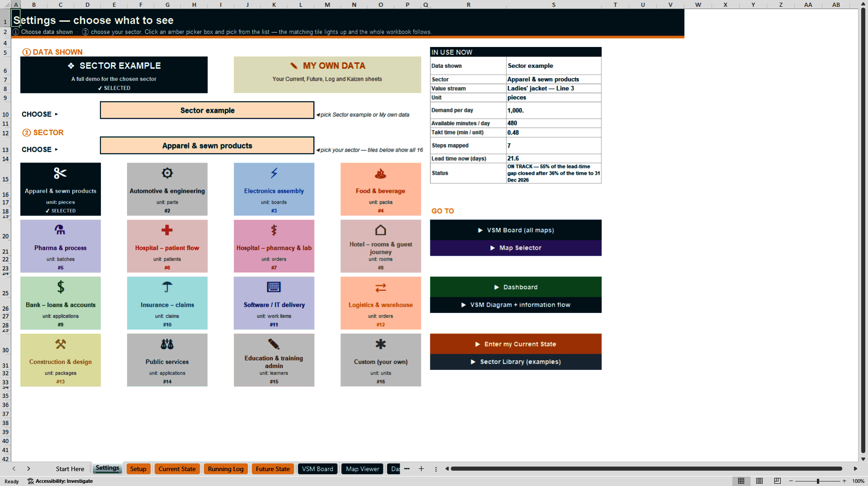
Task: Click the lightning bolt icon on Electronics tile
Action: (274, 173)
